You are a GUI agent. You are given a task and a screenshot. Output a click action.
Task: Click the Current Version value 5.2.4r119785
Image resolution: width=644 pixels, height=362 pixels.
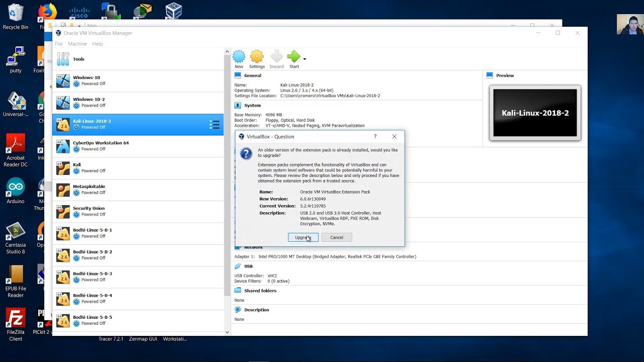click(x=313, y=206)
